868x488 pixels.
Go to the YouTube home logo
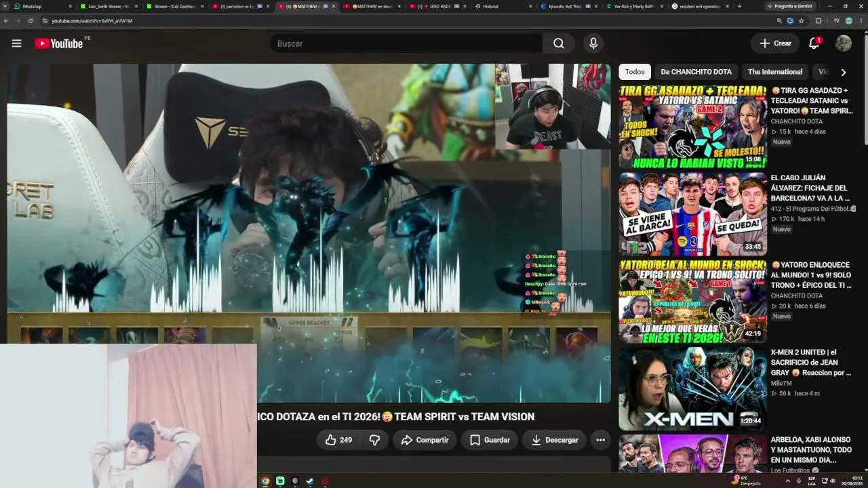[x=59, y=43]
